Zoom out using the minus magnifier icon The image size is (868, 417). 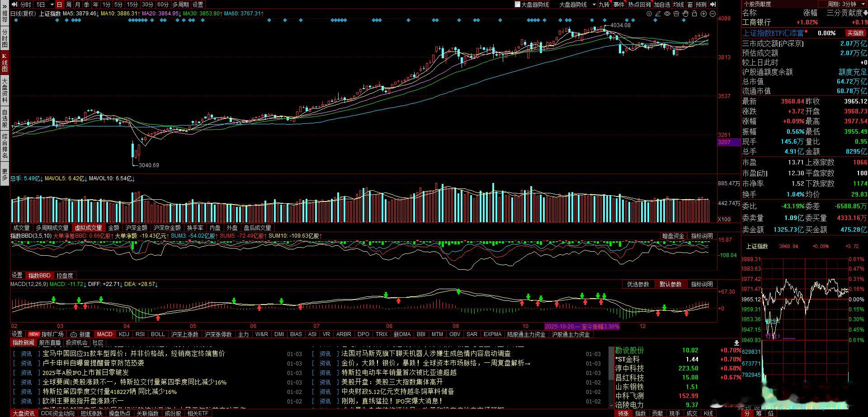pyautogui.click(x=712, y=14)
